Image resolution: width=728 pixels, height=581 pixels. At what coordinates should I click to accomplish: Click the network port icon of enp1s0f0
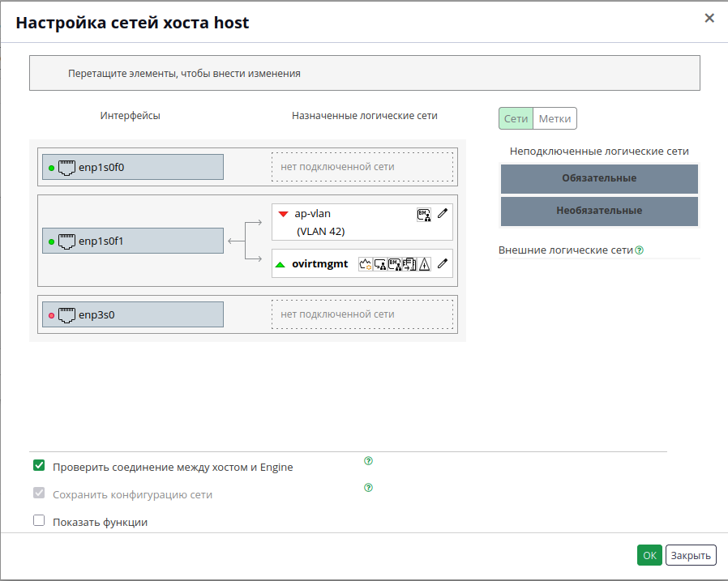point(66,168)
